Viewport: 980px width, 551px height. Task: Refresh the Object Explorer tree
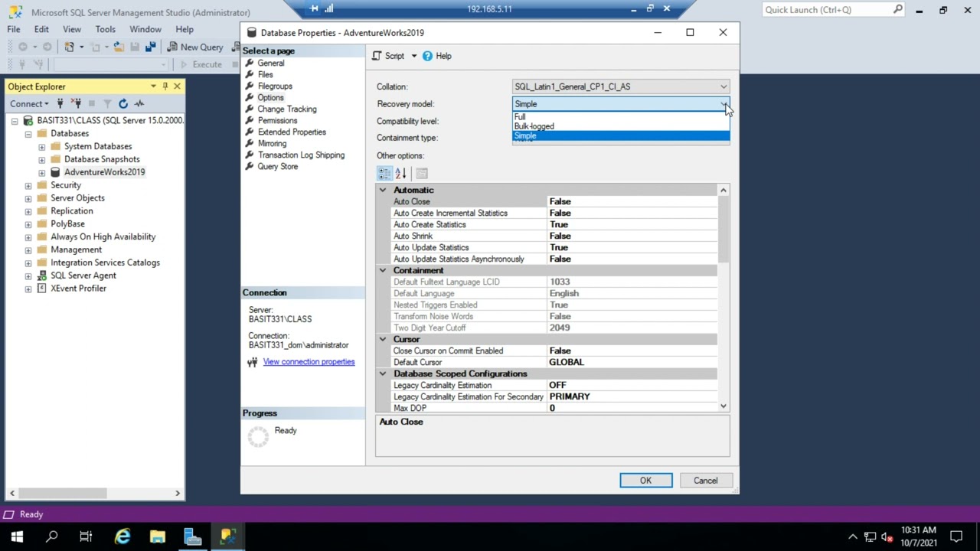(123, 103)
